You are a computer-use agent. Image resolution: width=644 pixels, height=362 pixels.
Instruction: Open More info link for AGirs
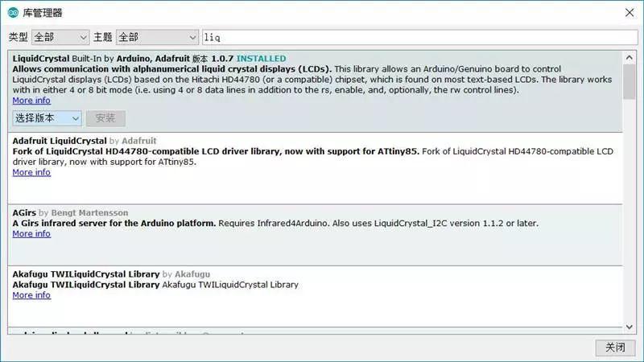pos(31,233)
